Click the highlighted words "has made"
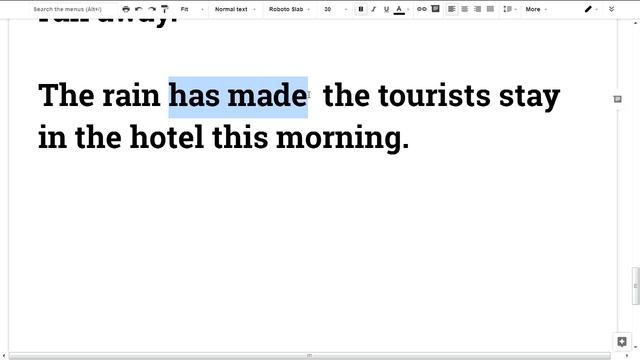 pos(238,96)
